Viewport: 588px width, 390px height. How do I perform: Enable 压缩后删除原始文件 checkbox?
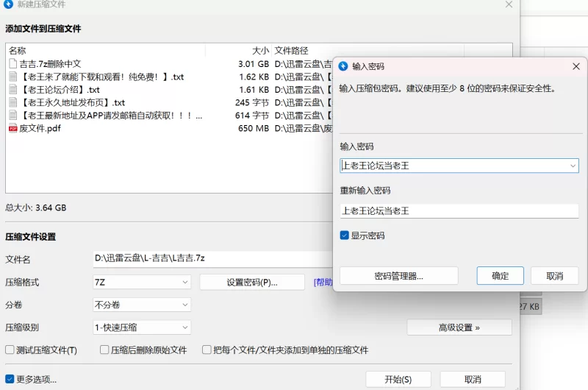(104, 350)
